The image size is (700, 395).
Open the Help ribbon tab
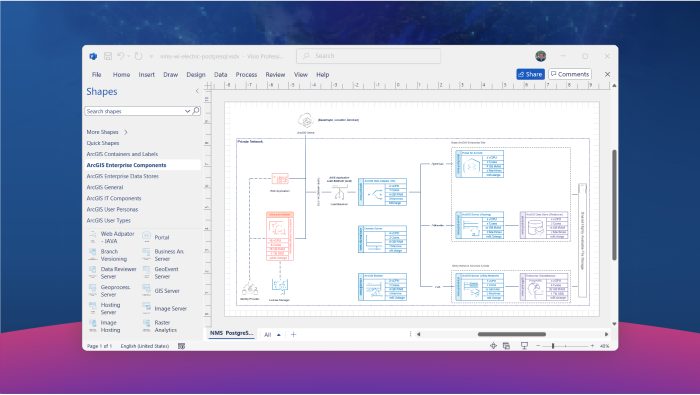click(x=323, y=75)
